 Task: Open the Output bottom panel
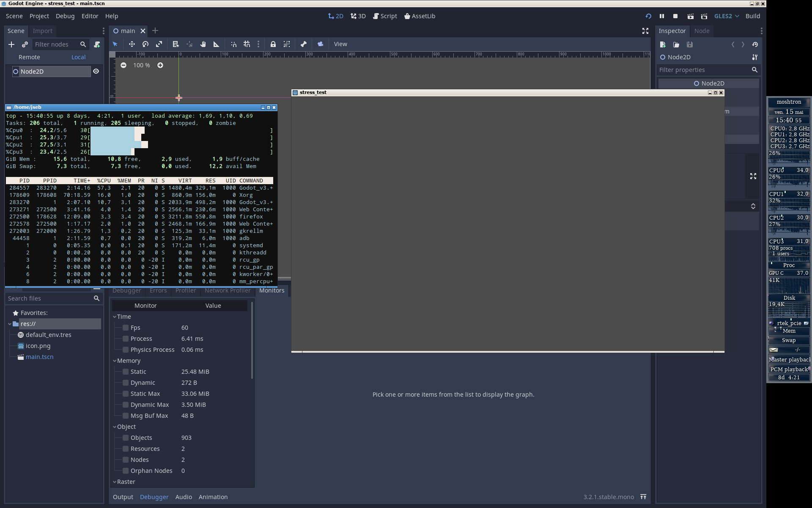(x=123, y=497)
